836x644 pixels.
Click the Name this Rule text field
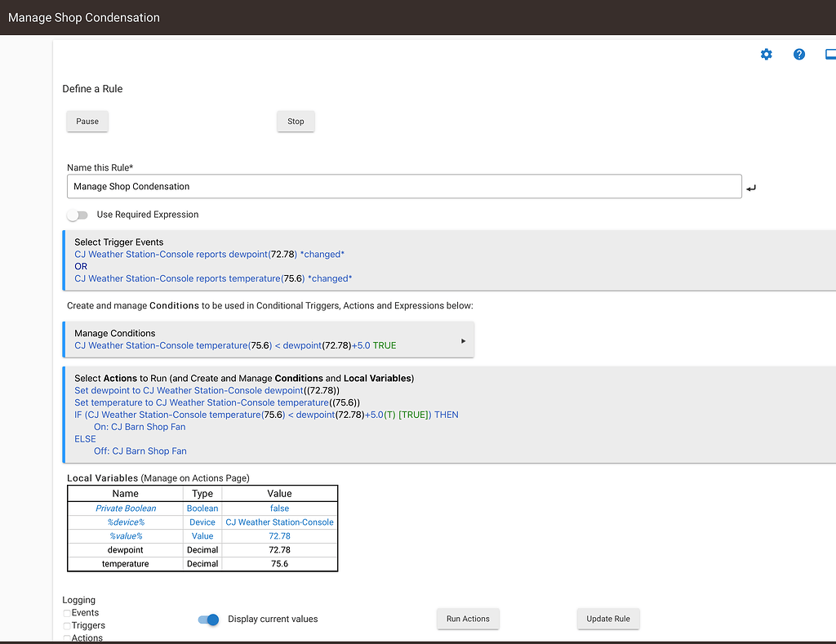[404, 187]
